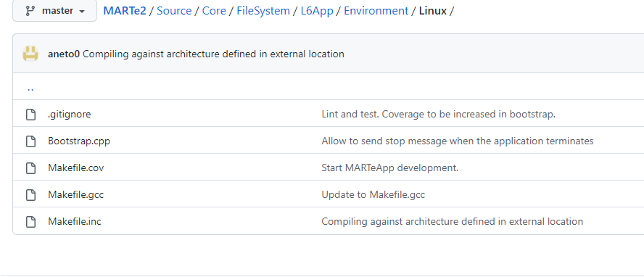Go to Environment breadcrumb folder

tap(376, 11)
